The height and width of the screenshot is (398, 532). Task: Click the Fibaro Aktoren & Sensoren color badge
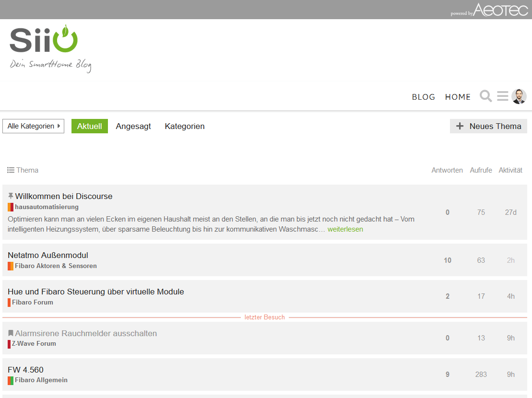click(x=11, y=266)
